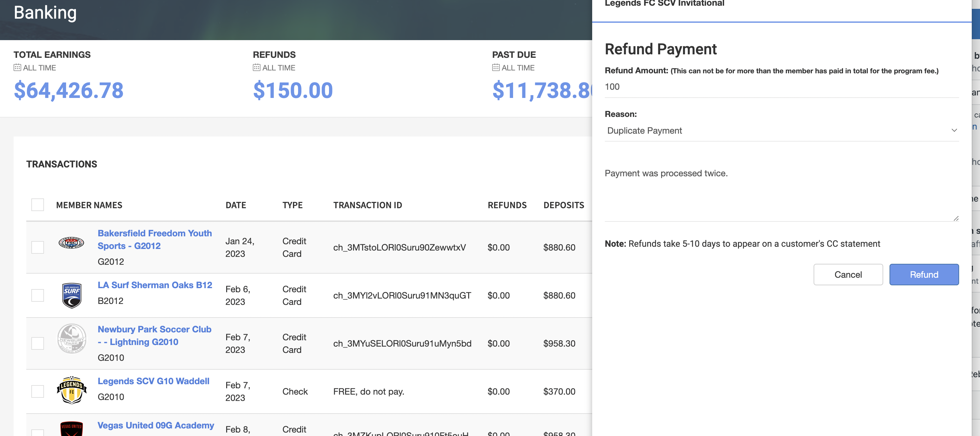Click calendar icon under Refunds
This screenshot has height=436, width=980.
pyautogui.click(x=257, y=68)
